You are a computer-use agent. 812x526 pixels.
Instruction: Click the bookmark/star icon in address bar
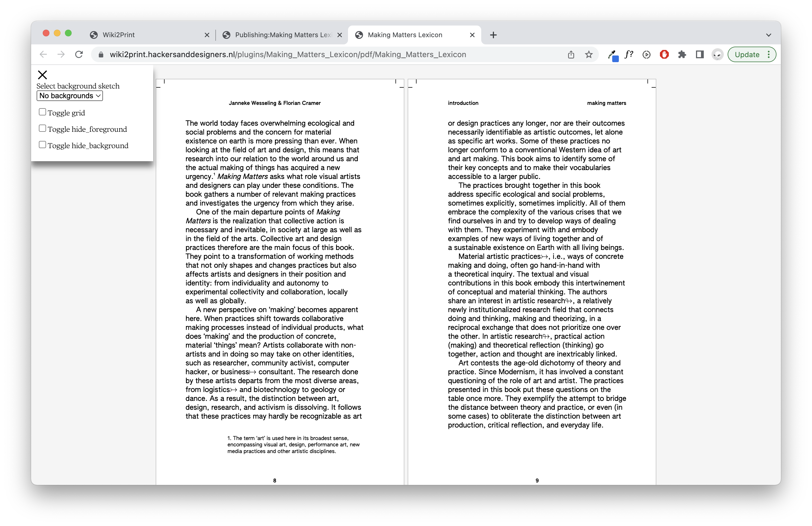[x=591, y=54]
